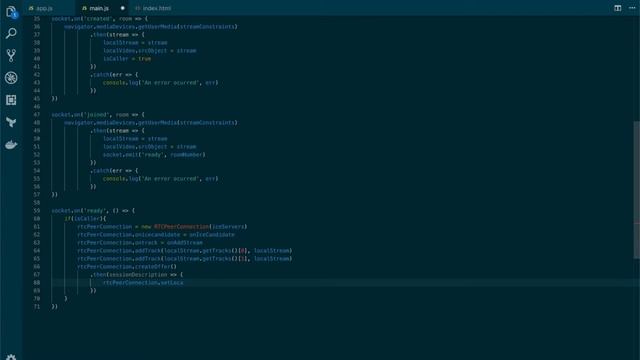The height and width of the screenshot is (360, 640).
Task: Click 'rtcPeerConnection.createOffer()' line
Action: pyautogui.click(x=127, y=267)
